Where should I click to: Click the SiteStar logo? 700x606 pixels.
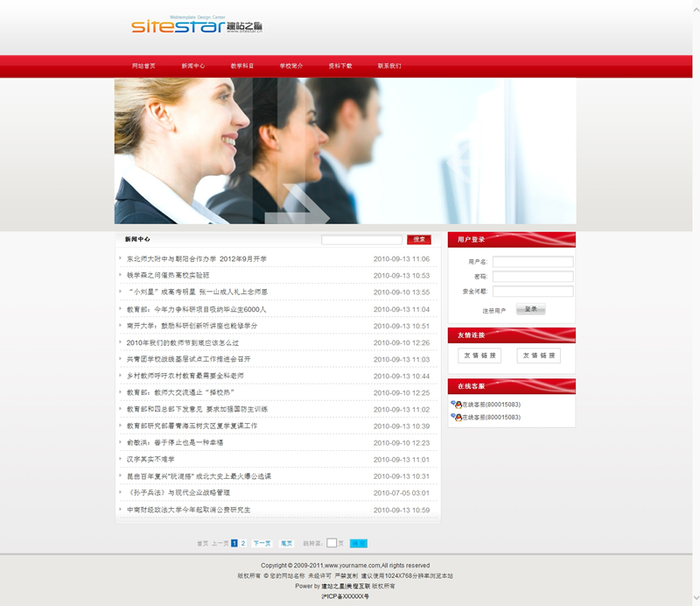[197, 25]
